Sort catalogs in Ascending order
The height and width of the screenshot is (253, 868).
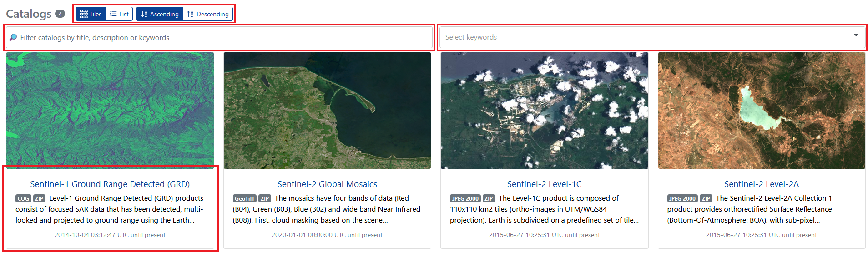pos(160,14)
